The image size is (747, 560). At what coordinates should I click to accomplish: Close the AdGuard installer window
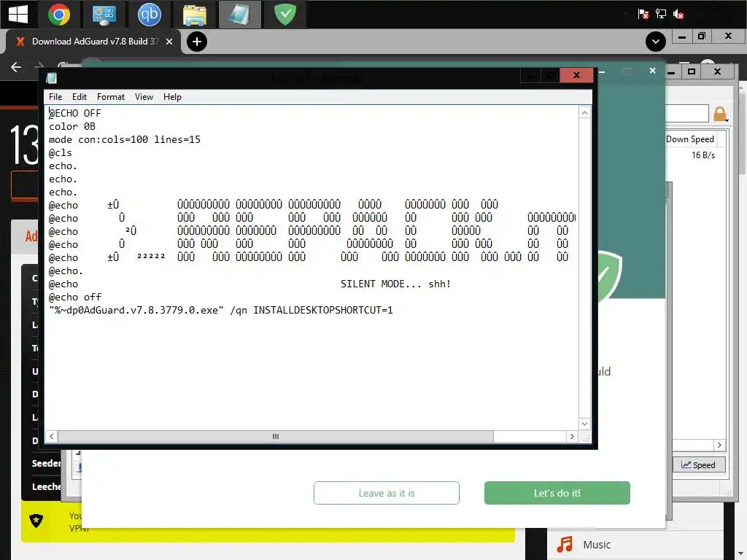point(653,71)
